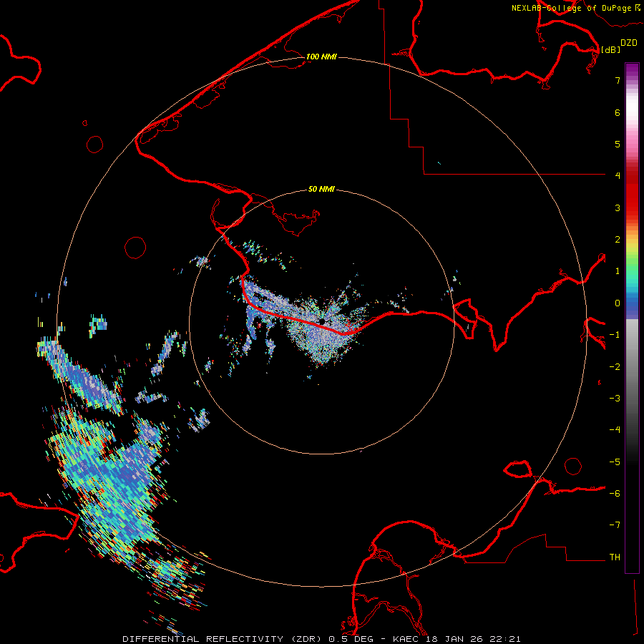Click the black radar site dot at center
The width and height of the screenshot is (644, 644).
pyautogui.click(x=322, y=321)
